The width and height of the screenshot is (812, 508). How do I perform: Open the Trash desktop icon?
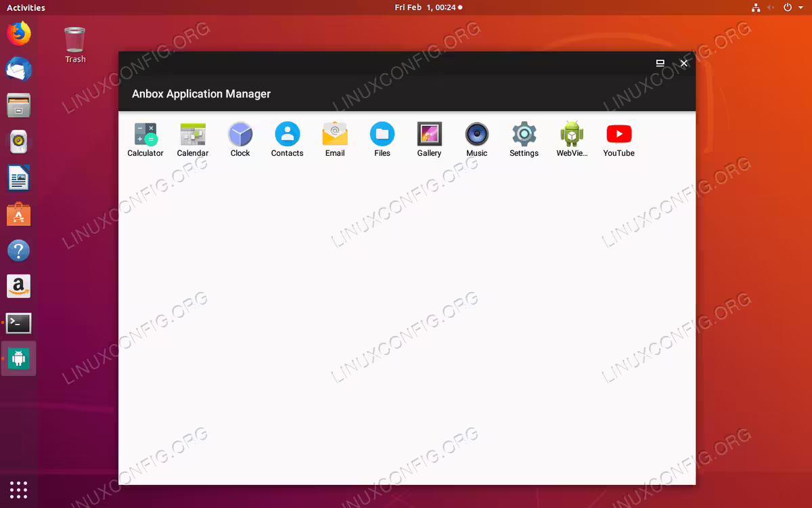pos(75,45)
